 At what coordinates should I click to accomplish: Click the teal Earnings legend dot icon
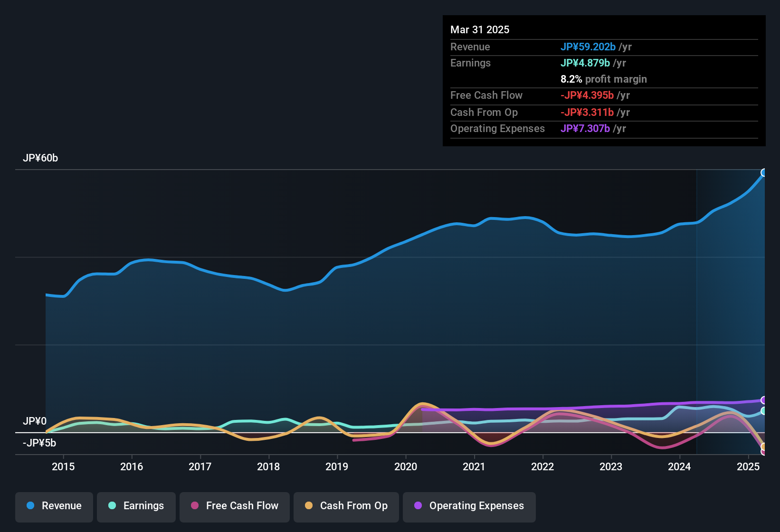click(x=112, y=505)
